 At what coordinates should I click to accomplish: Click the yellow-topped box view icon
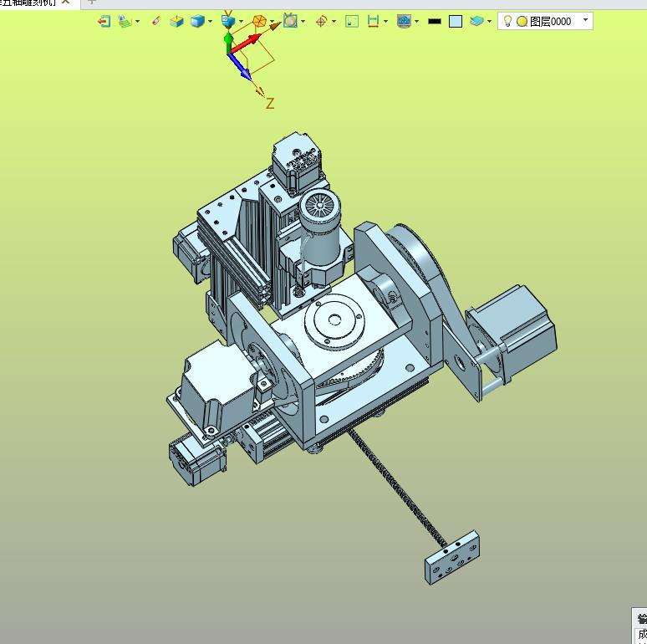[176, 21]
